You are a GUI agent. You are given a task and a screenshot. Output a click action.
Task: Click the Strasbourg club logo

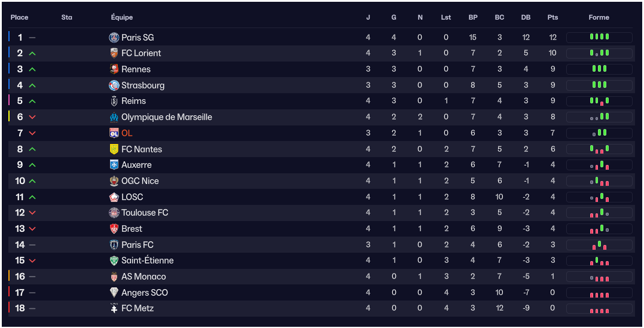coord(114,85)
